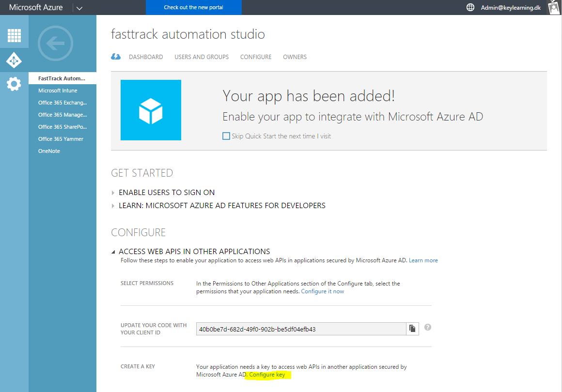Screen dimensions: 562x392
Task: Click Check out the new portal banner
Action: (193, 7)
